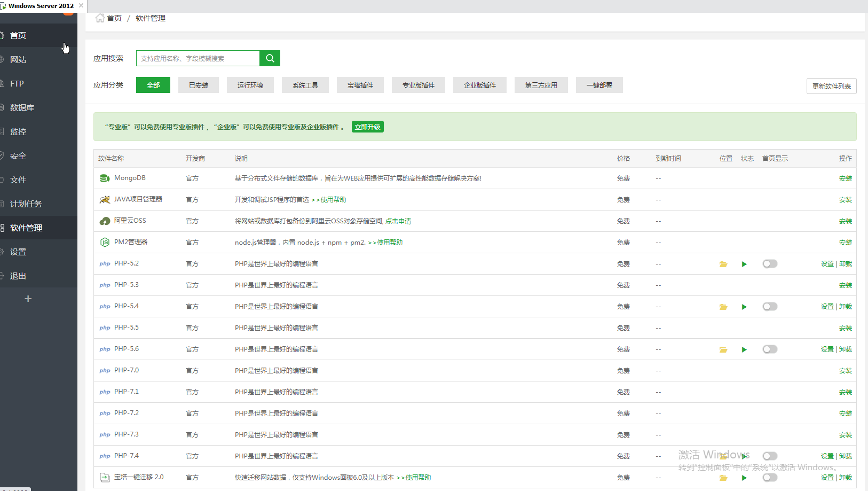
Task: Select the 一键部署 category filter
Action: (x=599, y=85)
